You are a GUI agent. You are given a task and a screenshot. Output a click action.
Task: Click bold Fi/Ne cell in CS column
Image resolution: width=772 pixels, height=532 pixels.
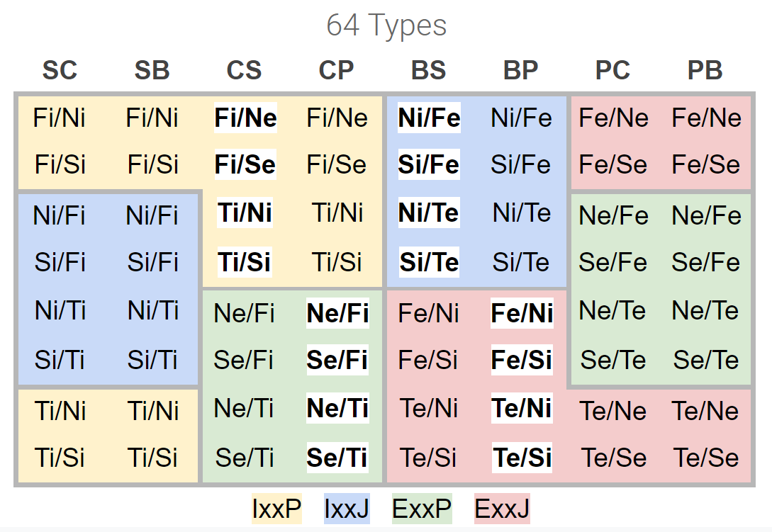(245, 118)
